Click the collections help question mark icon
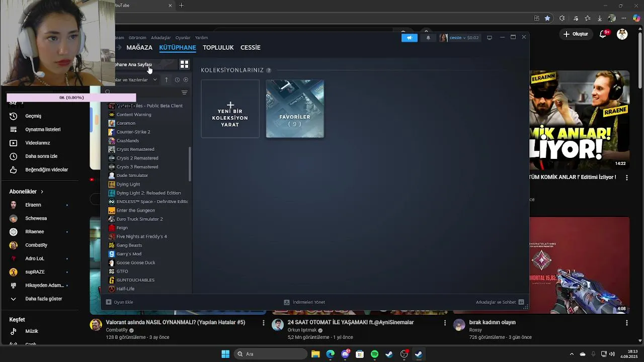Image resolution: width=644 pixels, height=362 pixels. coord(269,70)
